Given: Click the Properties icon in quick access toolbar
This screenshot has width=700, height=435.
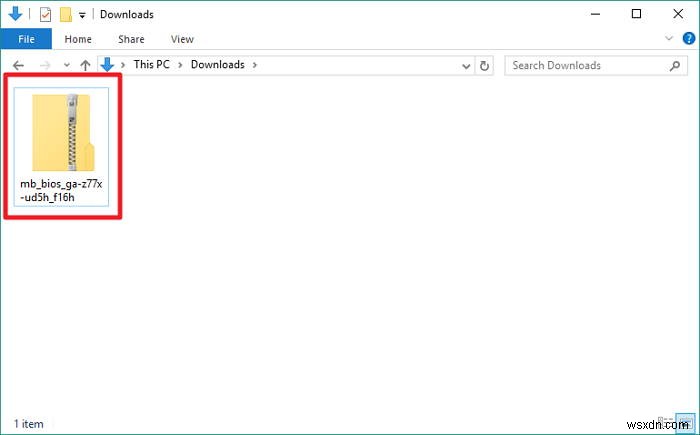Looking at the screenshot, I should click(45, 15).
